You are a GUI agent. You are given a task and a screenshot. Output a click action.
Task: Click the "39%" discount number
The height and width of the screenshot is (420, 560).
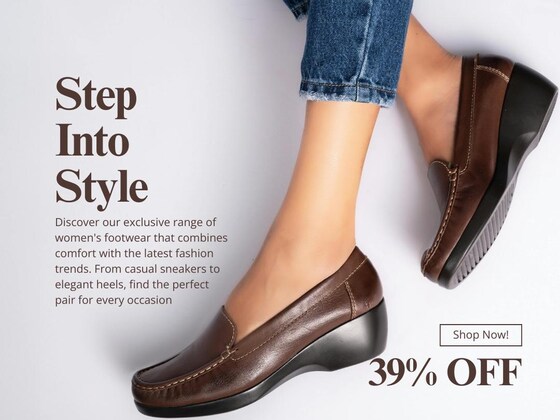point(403,372)
